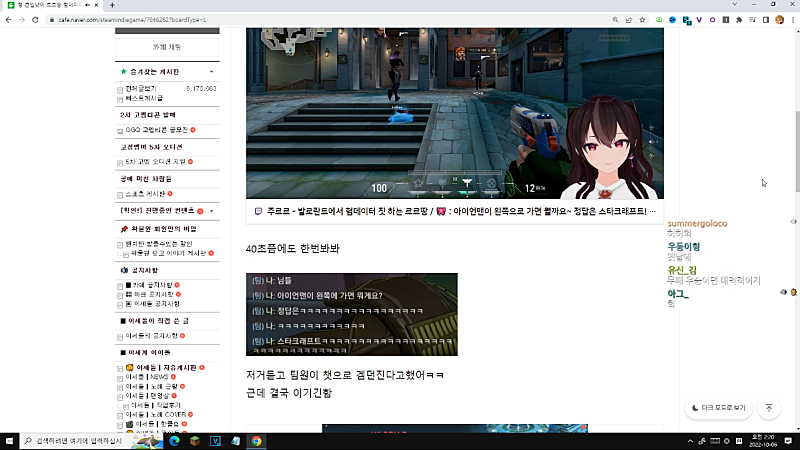Open the tab search chevron

(x=734, y=4)
